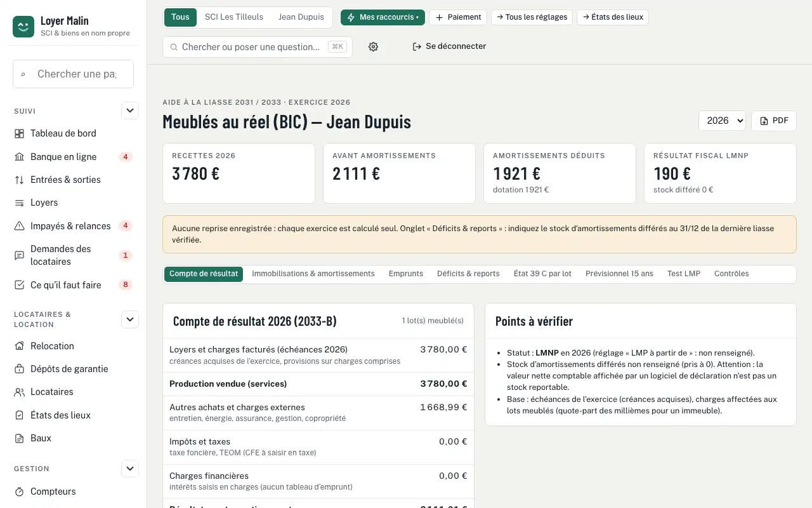Select the État 39 C par lot tab

click(x=542, y=274)
